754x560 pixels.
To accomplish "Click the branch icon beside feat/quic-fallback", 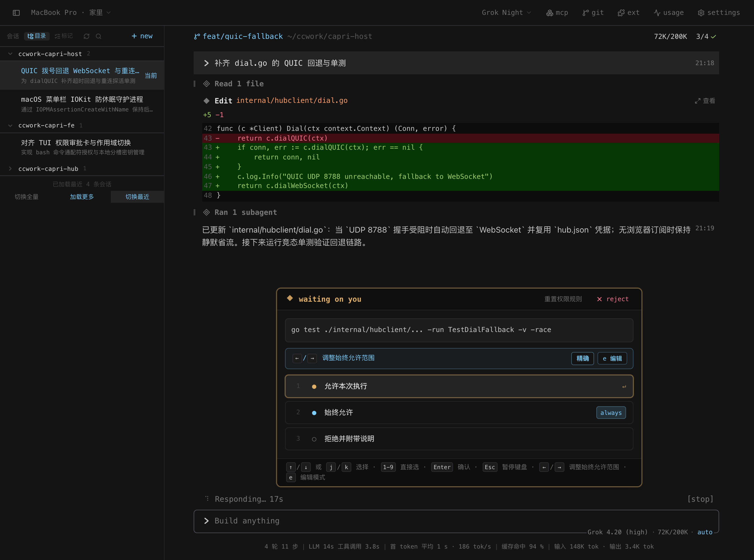I will click(x=197, y=37).
